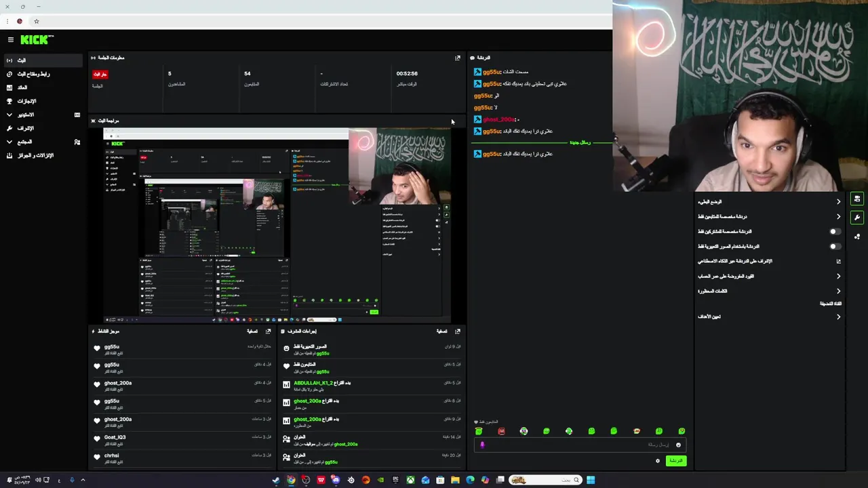Select the chrhsi follow activity row
Image resolution: width=868 pixels, height=488 pixels.
183,458
